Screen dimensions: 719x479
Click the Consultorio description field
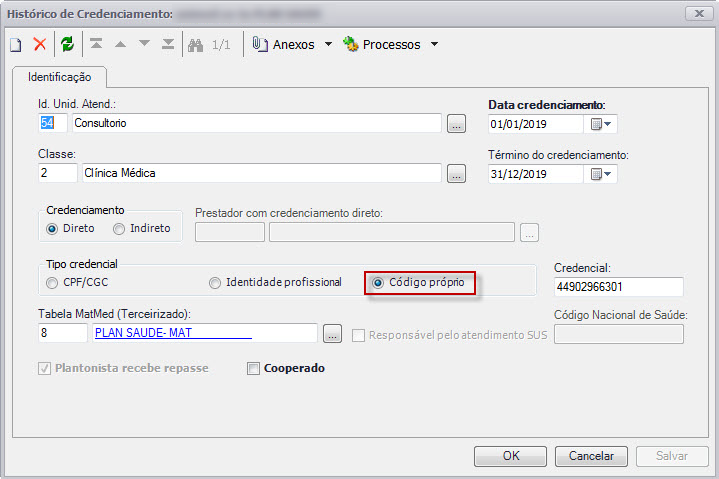(257, 123)
